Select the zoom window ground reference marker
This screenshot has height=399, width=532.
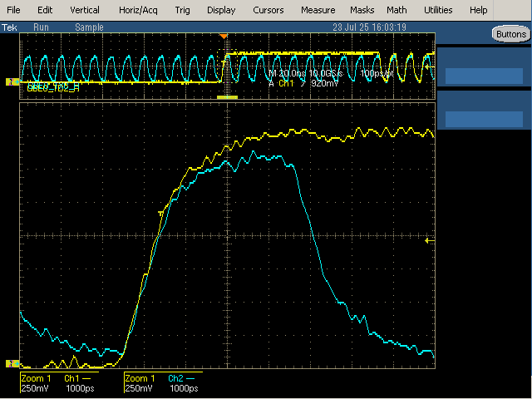coord(12,364)
